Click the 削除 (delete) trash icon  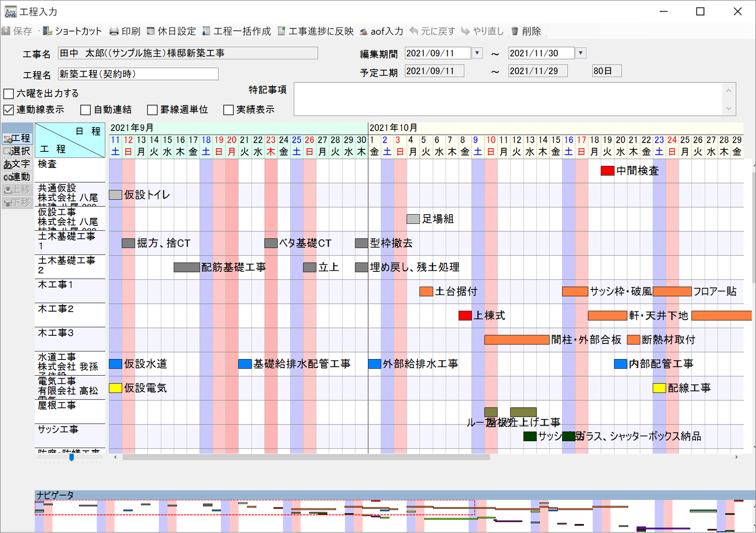(526, 31)
